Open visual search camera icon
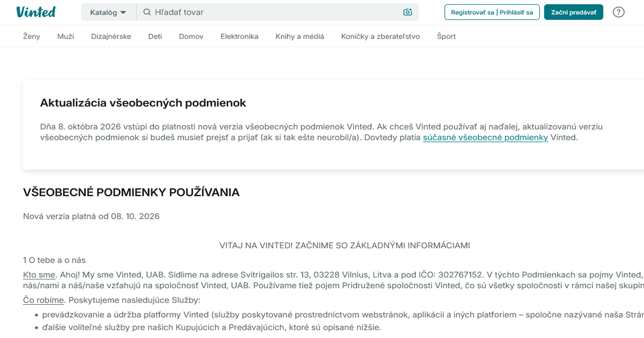Image resolution: width=644 pixels, height=338 pixels. pos(408,12)
